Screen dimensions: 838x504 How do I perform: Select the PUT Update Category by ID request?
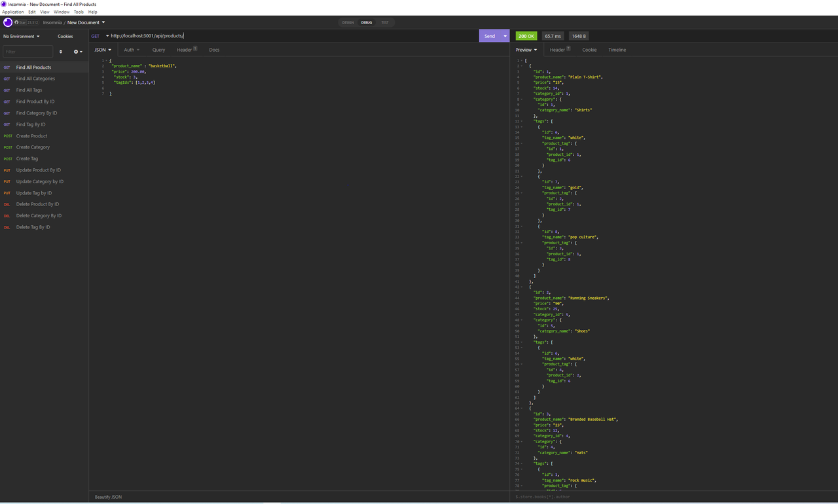pyautogui.click(x=39, y=181)
